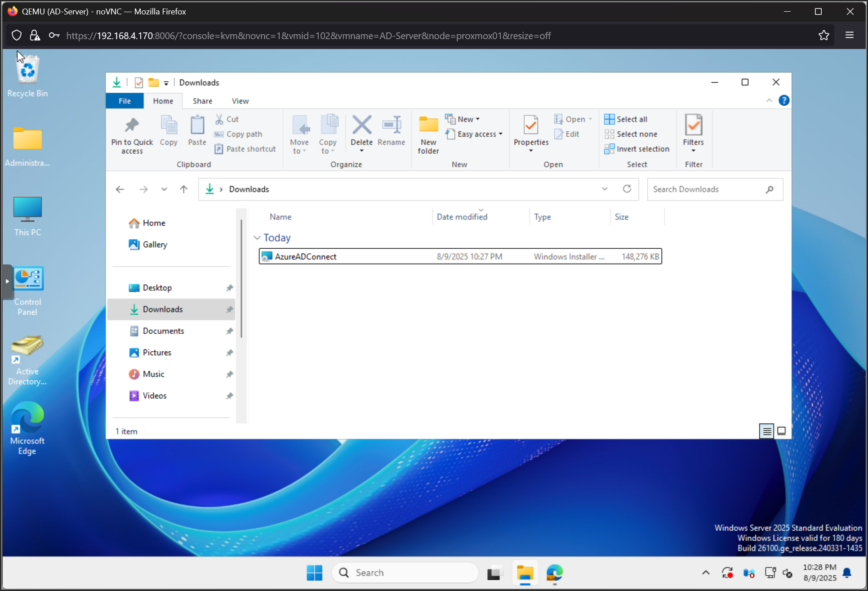The image size is (868, 591).
Task: Open Microsoft Edge from the taskbar
Action: 554,573
